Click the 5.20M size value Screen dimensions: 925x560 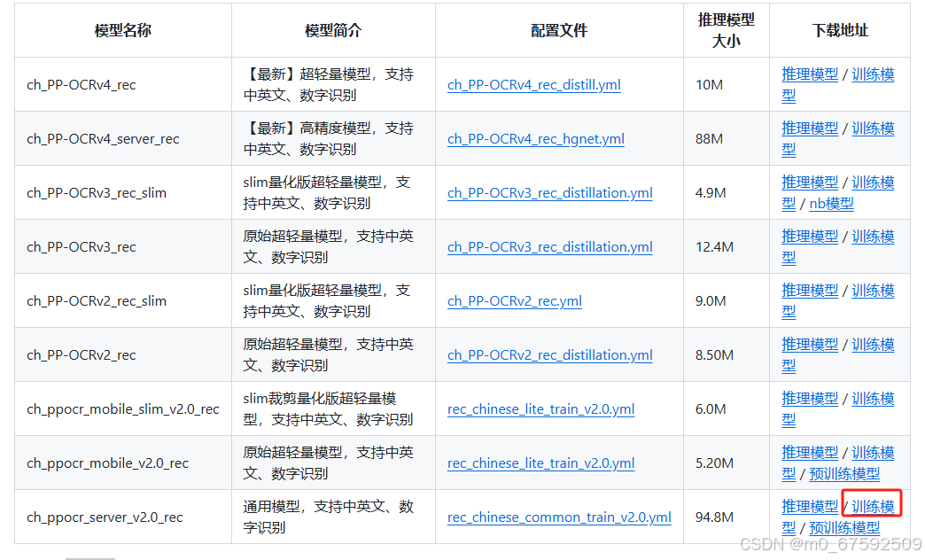pos(714,463)
